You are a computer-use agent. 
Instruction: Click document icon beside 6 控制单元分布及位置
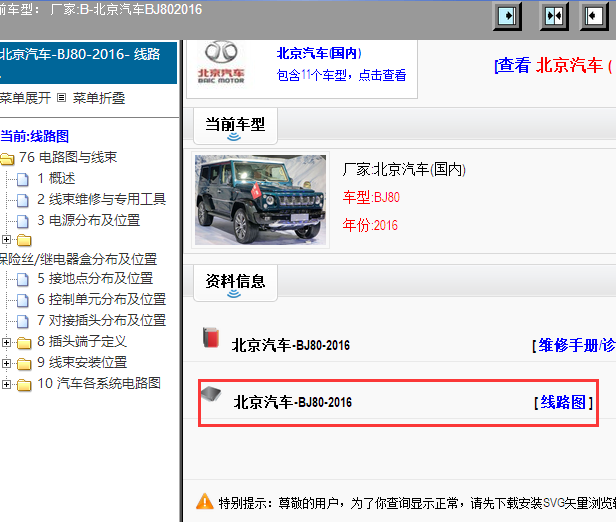23,300
